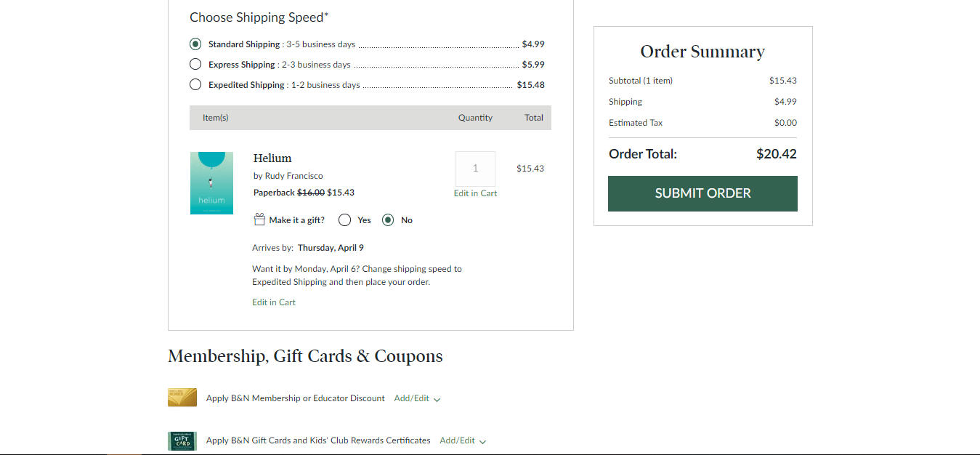Select Expedited Shipping for 1-2 business days
Viewport: 980px width, 455px height.
[x=195, y=84]
